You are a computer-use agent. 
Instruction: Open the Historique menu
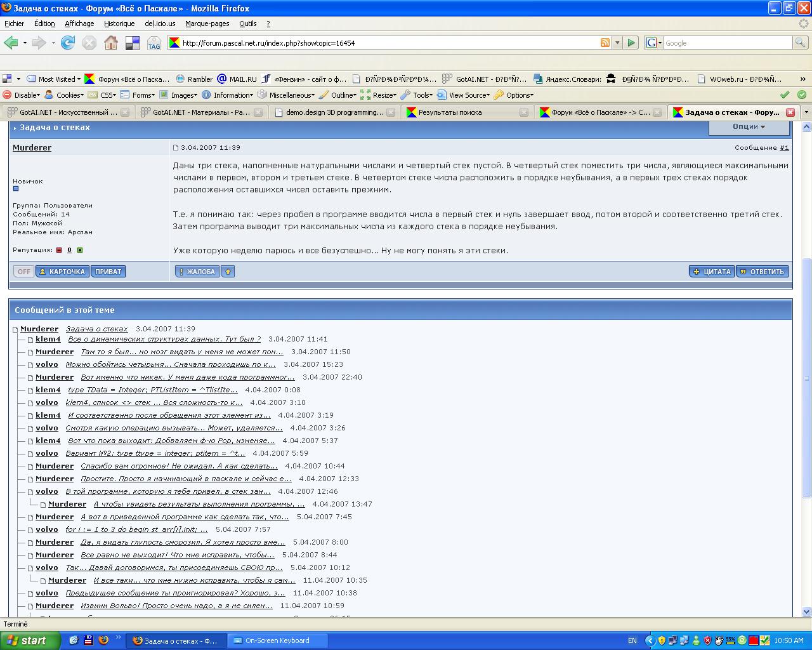[x=119, y=23]
